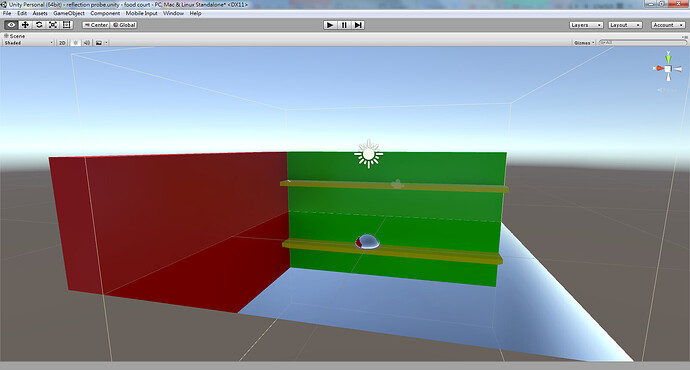Click the Unity logo in the title bar
Screen dimensions: 690x370
4,4
